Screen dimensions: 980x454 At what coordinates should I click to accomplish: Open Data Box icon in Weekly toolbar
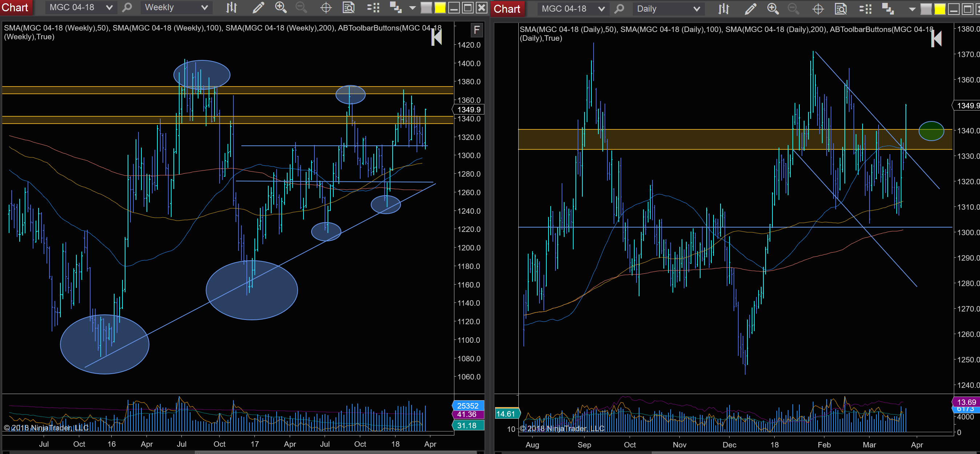tap(349, 8)
